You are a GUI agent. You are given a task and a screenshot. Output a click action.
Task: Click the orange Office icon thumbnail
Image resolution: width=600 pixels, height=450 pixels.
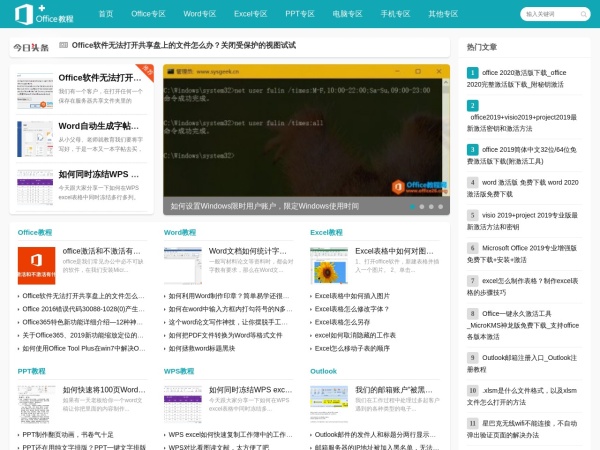pyautogui.click(x=36, y=266)
